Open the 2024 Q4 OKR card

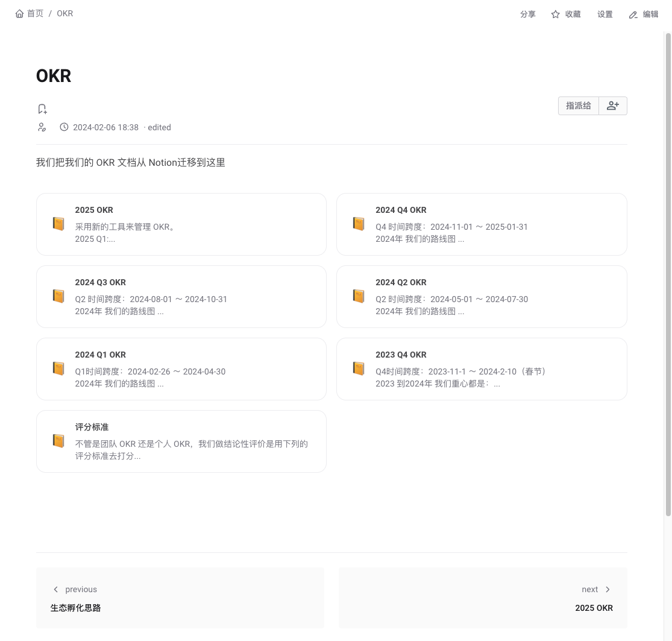pos(481,224)
